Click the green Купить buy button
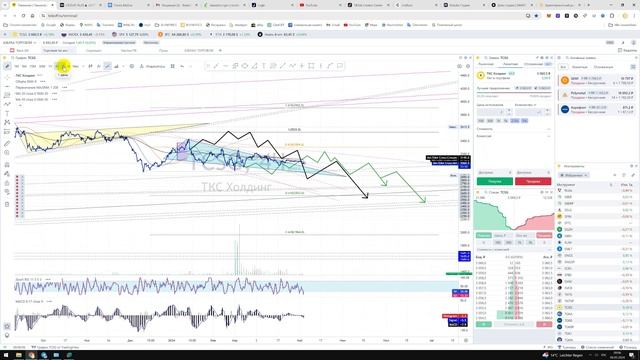This screenshot has height=360, width=640. click(x=495, y=181)
